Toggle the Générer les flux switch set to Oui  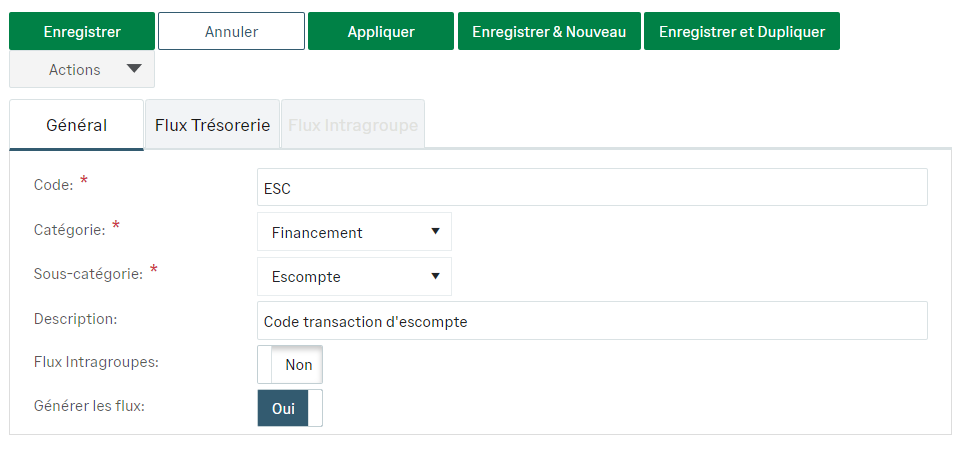(290, 408)
